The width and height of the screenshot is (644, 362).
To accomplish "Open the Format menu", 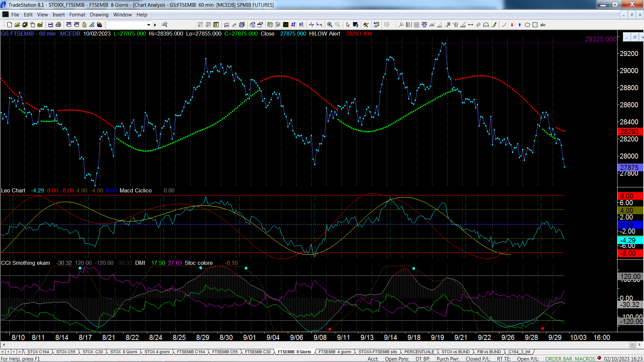I will (77, 15).
